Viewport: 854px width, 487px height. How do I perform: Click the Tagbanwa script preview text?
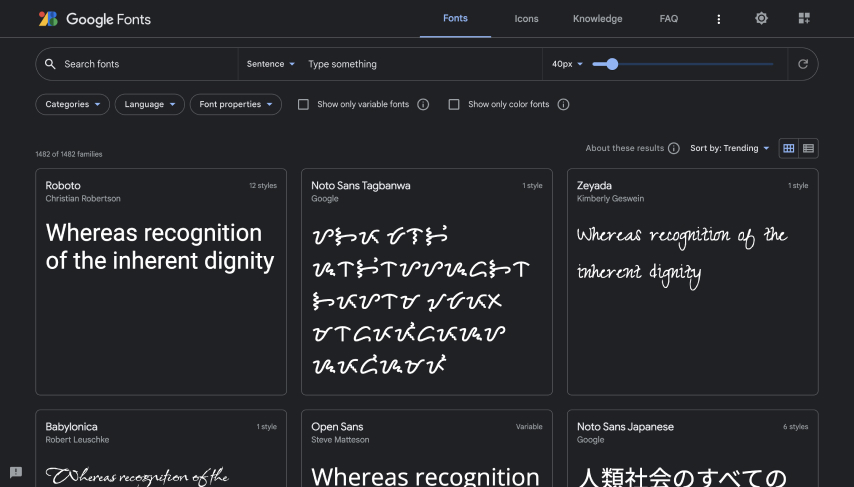pos(420,300)
